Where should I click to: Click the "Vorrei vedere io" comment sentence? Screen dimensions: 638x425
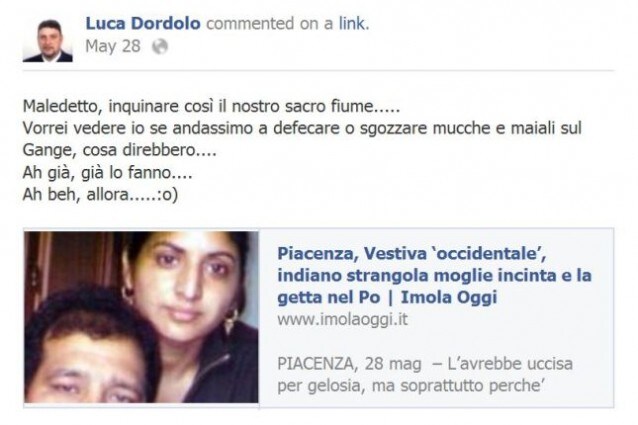pos(302,128)
